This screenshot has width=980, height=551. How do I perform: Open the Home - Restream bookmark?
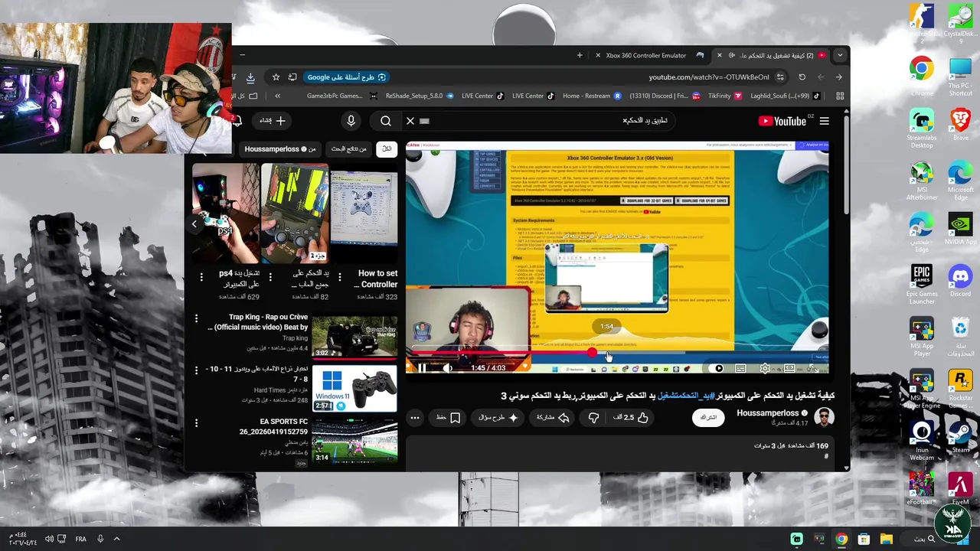(591, 96)
